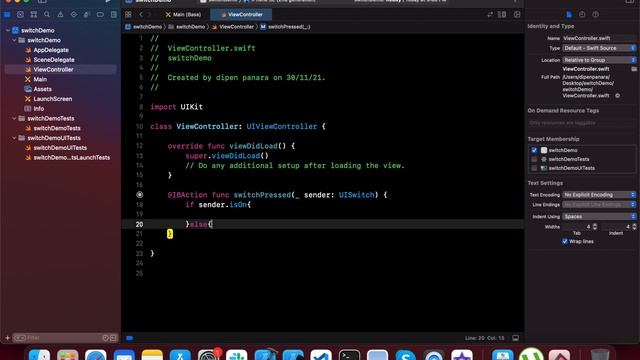The width and height of the screenshot is (640, 360).
Task: Toggle the Wrap lines checkbox
Action: (565, 241)
